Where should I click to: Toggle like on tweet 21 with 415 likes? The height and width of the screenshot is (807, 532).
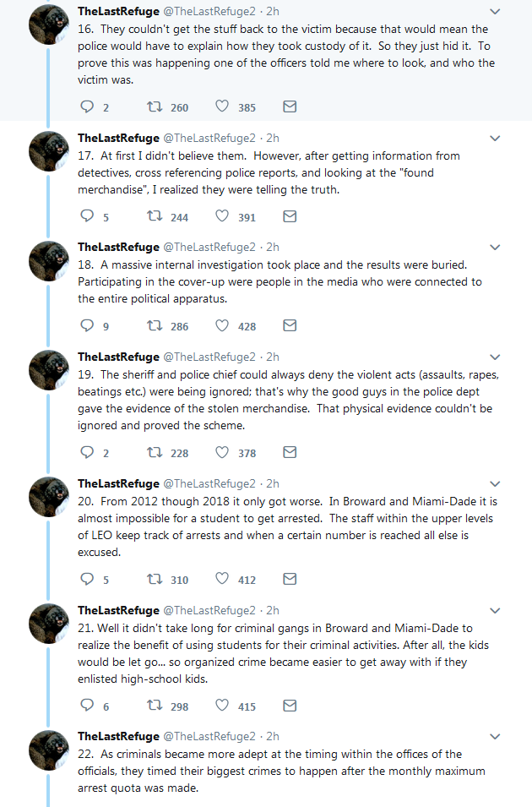223,706
